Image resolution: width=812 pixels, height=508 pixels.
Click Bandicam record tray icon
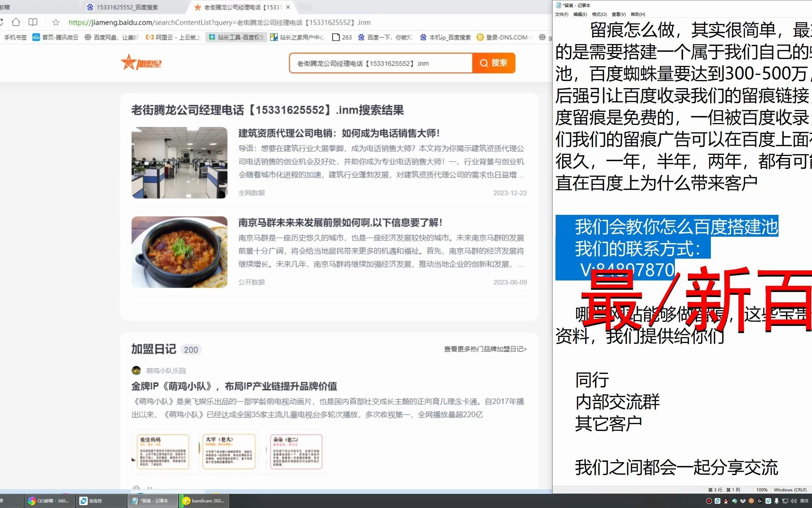(709, 501)
